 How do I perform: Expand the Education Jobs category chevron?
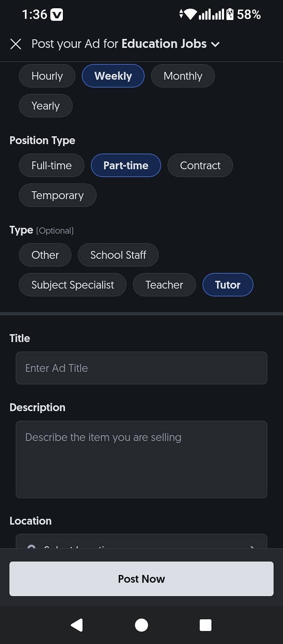point(215,44)
